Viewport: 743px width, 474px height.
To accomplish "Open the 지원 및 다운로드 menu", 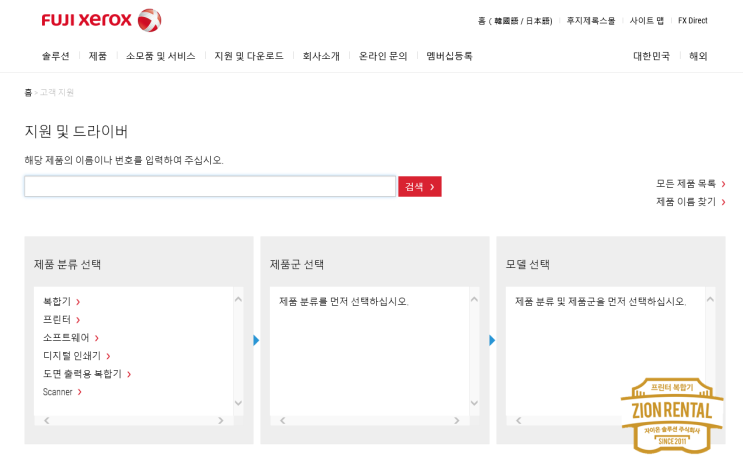I will tap(249, 56).
